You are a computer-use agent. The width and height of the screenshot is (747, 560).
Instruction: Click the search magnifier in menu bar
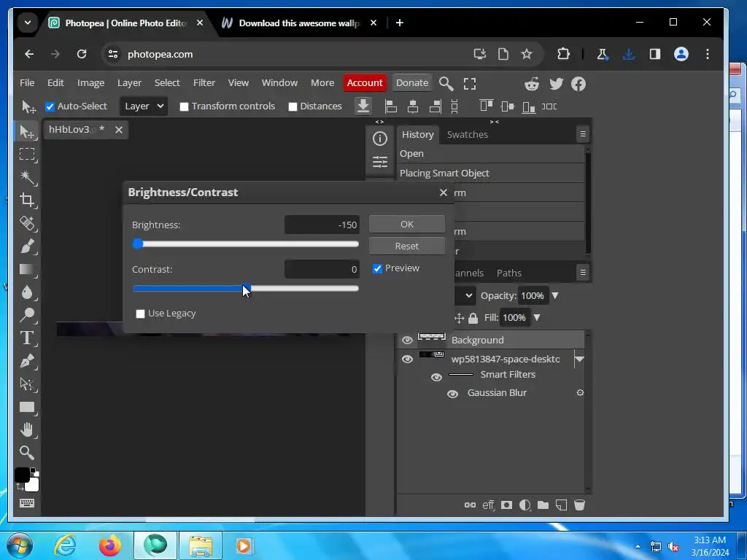point(446,83)
